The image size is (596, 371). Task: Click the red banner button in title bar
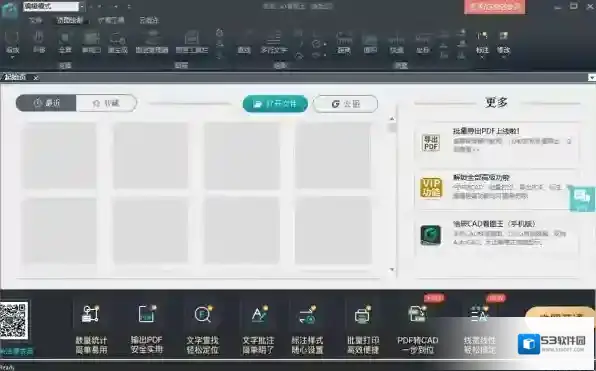[495, 7]
